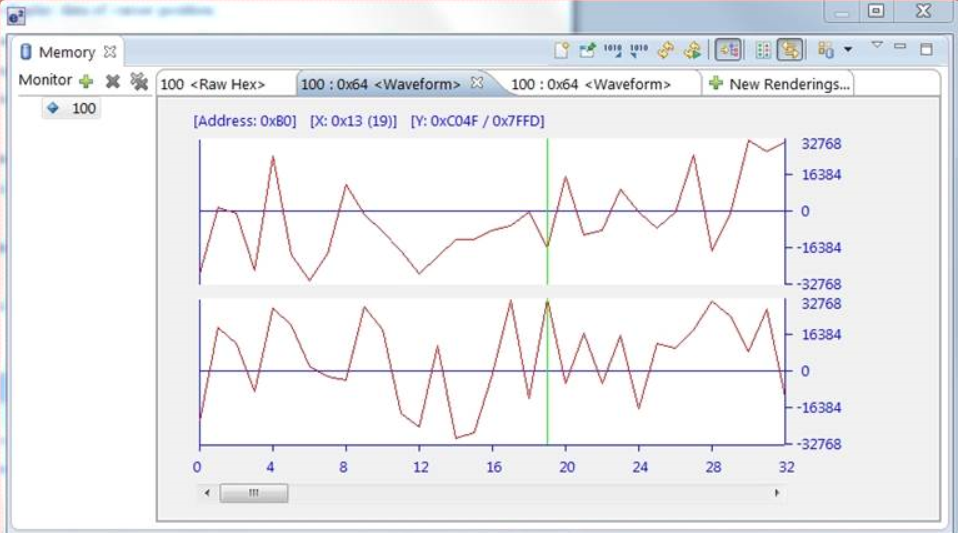Screen dimensions: 958x533
Task: Close the Memory view tab
Action: click(x=110, y=52)
